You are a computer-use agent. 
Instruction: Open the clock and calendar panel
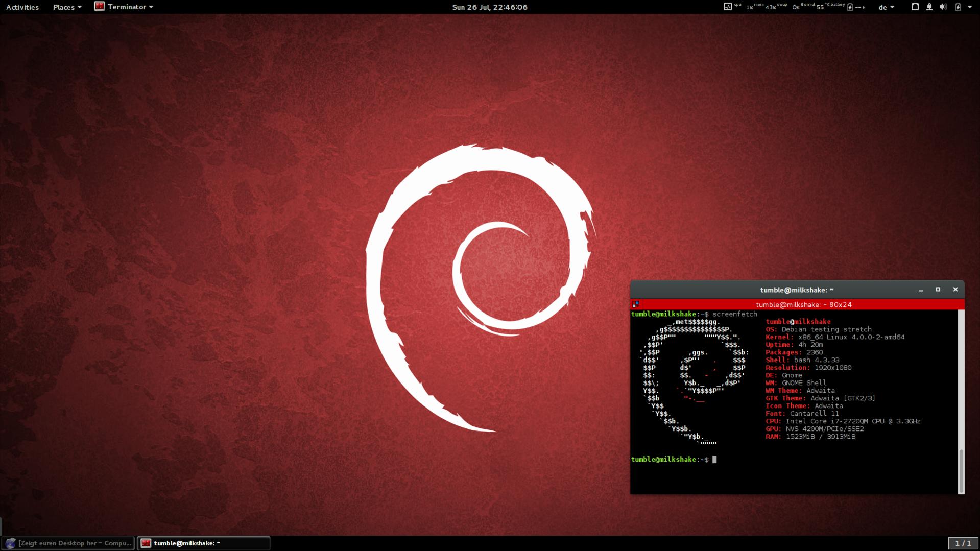pos(489,7)
